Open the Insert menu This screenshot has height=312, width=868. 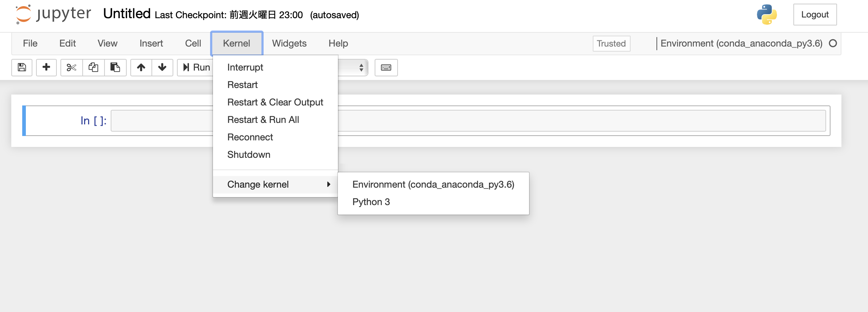coord(151,44)
